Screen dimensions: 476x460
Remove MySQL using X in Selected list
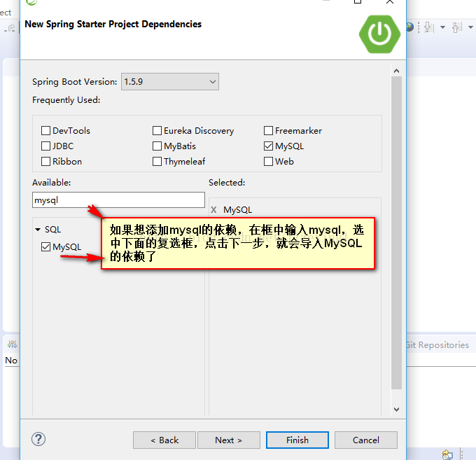coord(213,210)
